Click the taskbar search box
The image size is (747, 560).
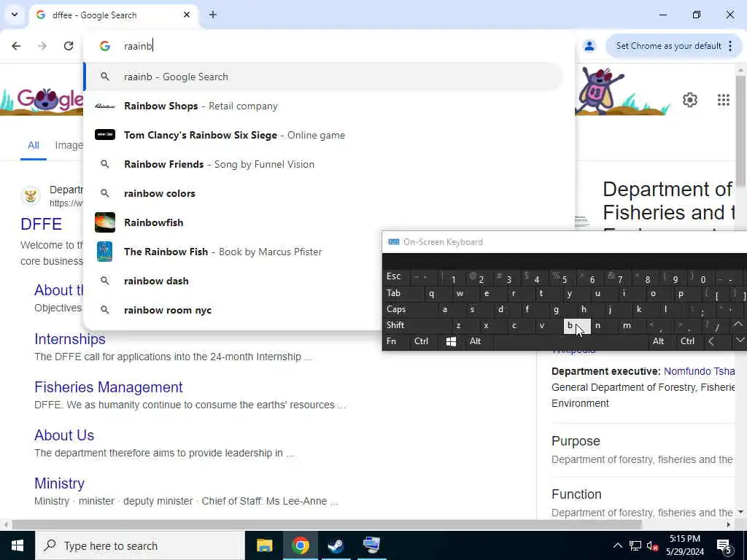[x=140, y=545]
